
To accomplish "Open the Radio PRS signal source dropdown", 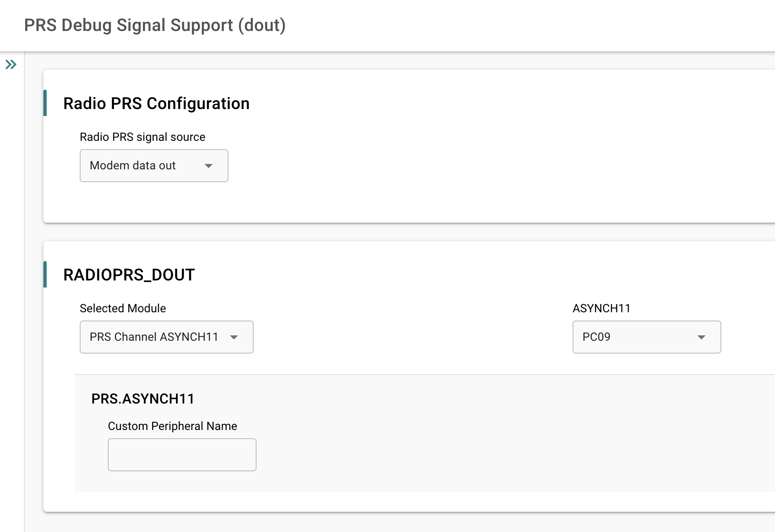I will (x=154, y=166).
